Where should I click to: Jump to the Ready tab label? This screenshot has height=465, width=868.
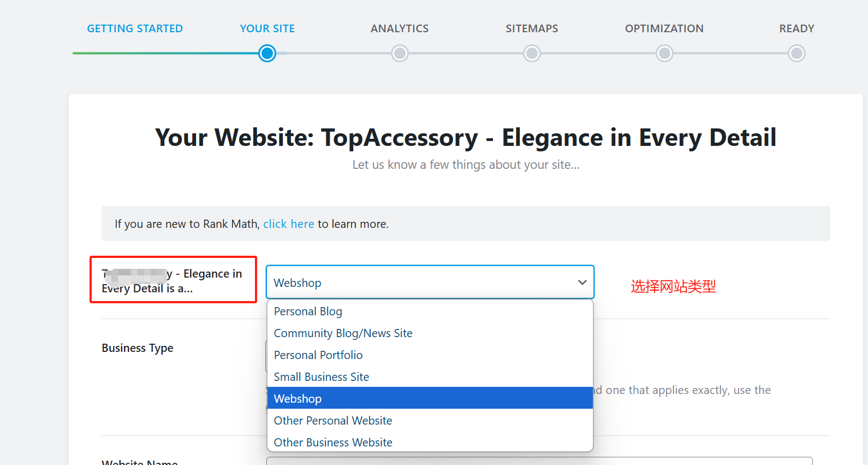tap(796, 28)
